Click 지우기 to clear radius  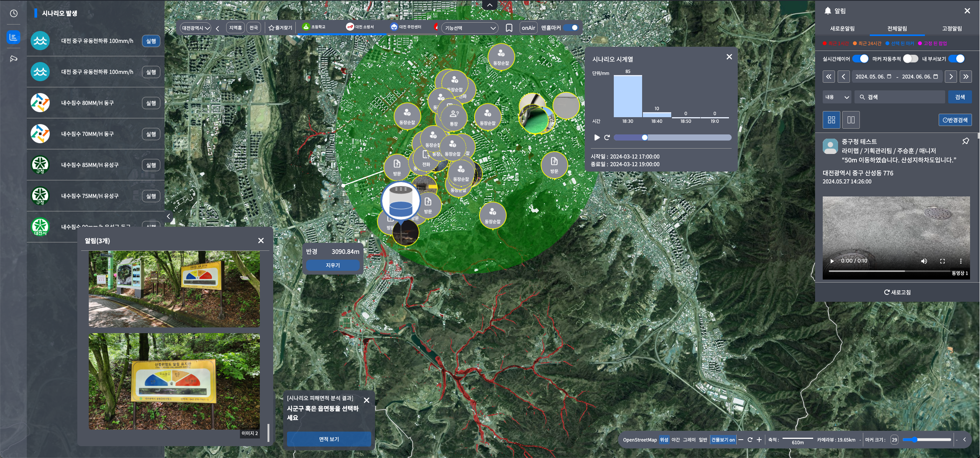click(x=333, y=265)
